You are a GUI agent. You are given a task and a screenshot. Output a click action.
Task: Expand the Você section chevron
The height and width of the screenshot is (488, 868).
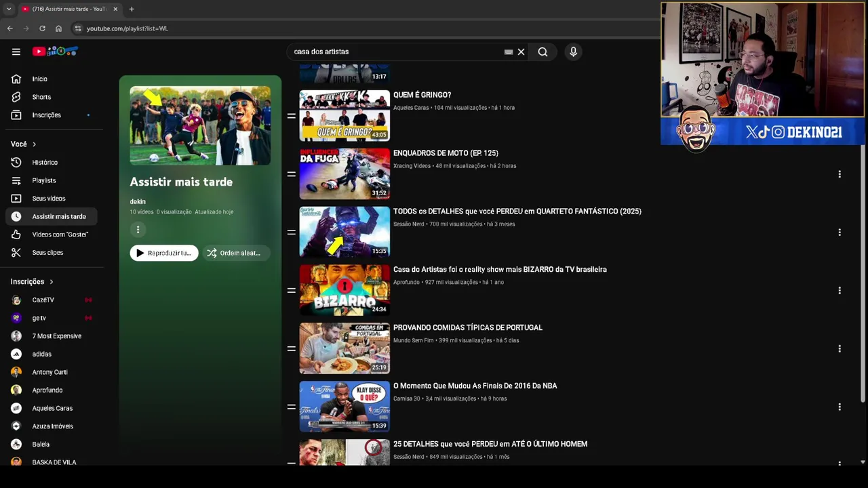[34, 144]
